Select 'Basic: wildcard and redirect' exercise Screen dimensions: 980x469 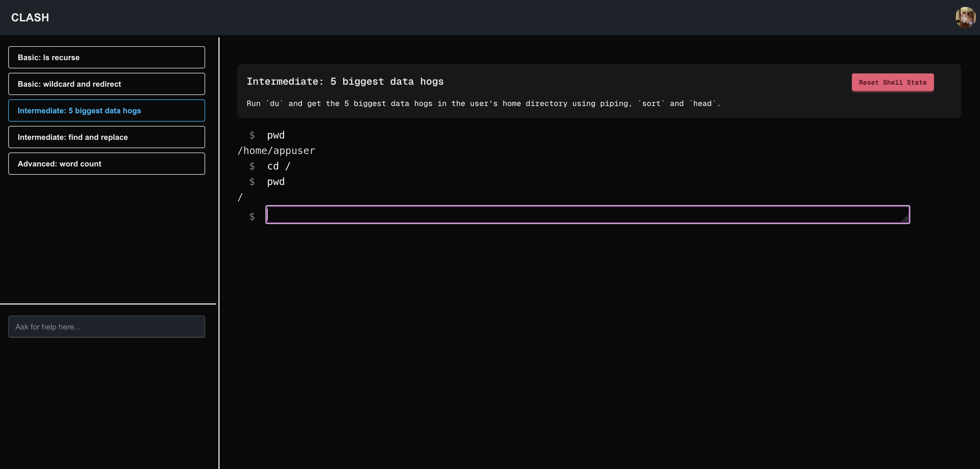(x=107, y=84)
